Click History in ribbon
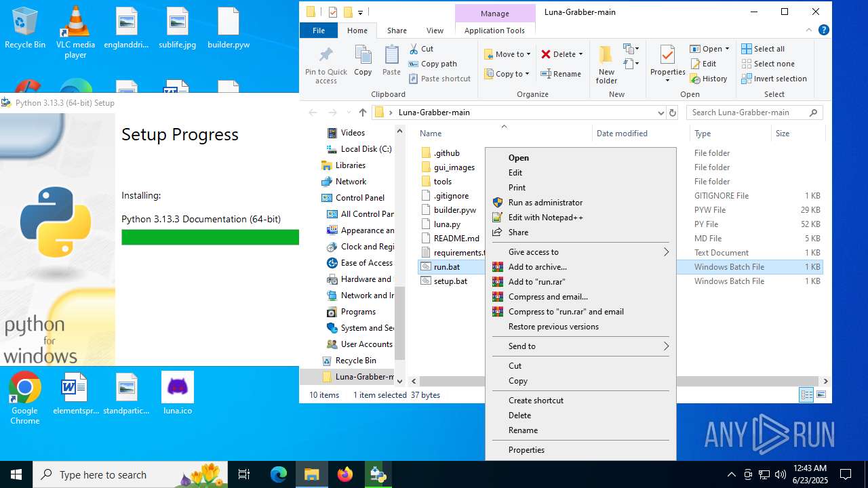868x488 pixels. point(709,79)
